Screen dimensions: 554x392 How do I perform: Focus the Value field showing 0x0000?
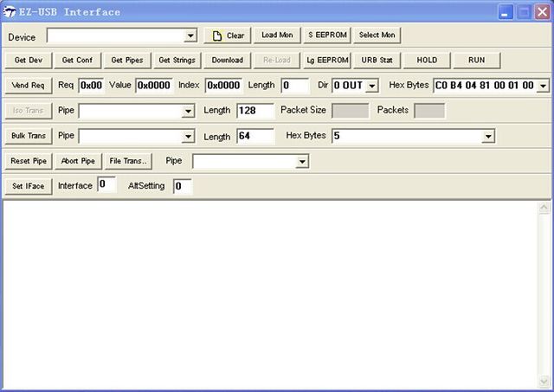pos(154,86)
